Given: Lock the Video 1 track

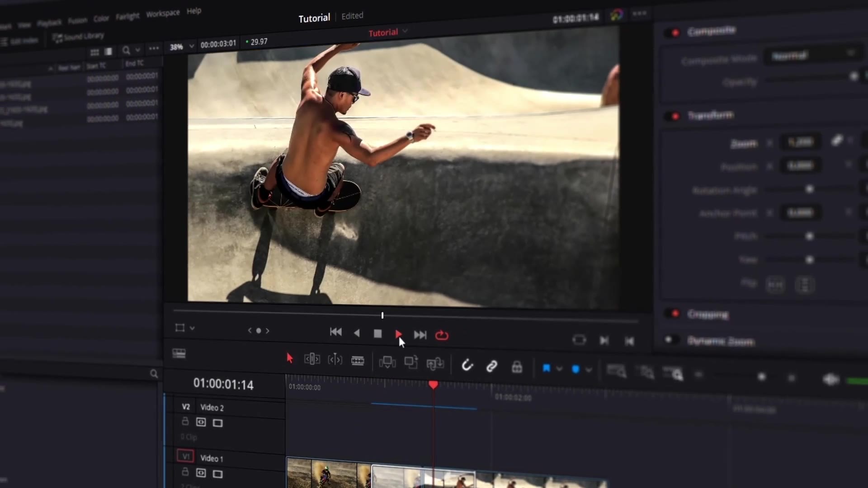Looking at the screenshot, I should coord(185,472).
